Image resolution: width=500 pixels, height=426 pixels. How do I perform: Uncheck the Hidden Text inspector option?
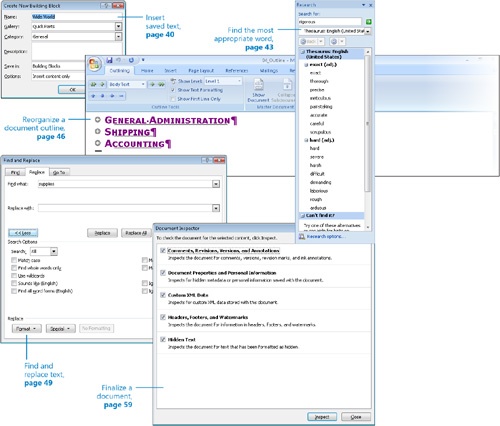163,339
